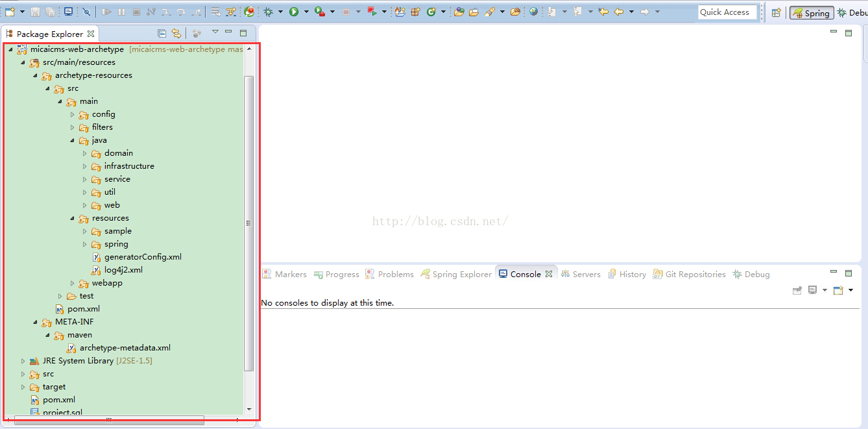Click the Debug bug icon in toolbar
Image resolution: width=868 pixels, height=429 pixels.
point(268,12)
